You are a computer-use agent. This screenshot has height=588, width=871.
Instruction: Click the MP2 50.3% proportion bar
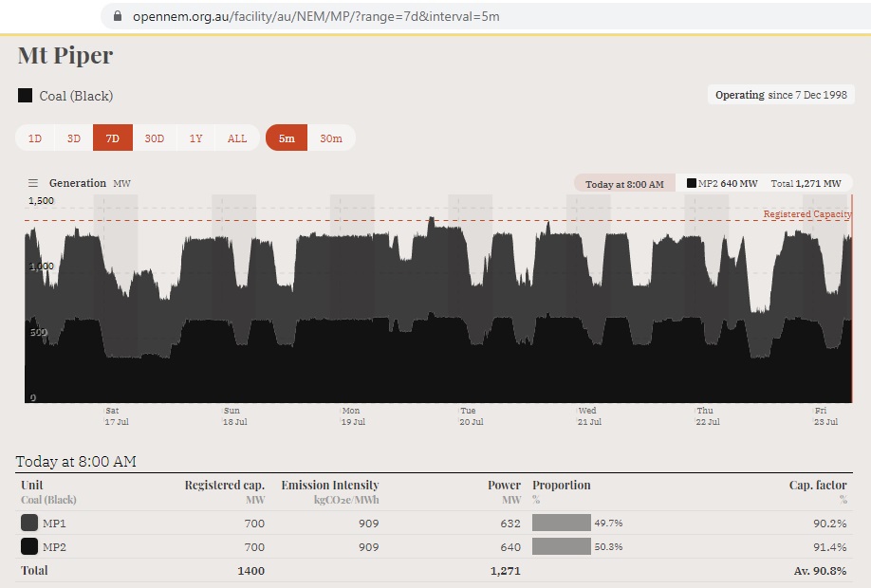click(x=562, y=546)
